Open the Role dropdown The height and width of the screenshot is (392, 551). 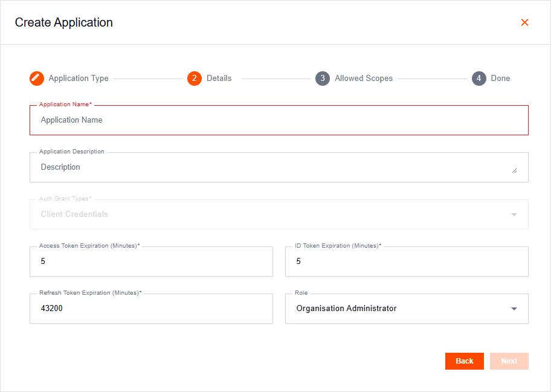pyautogui.click(x=407, y=309)
